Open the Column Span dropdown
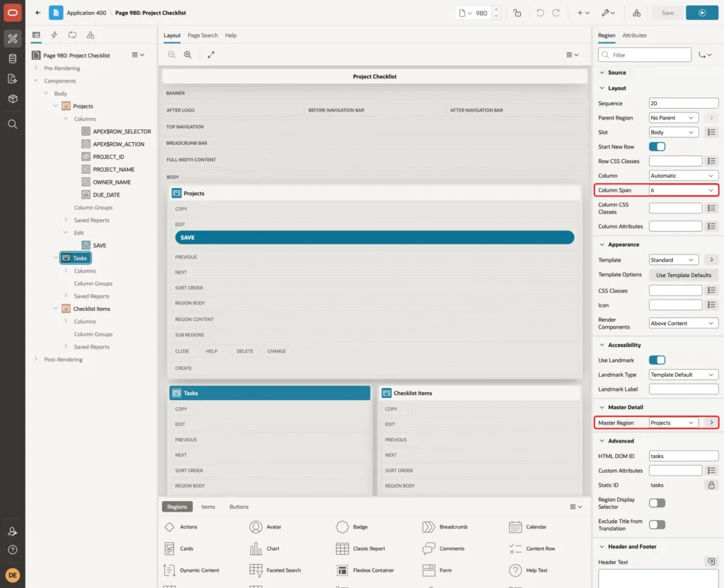 click(683, 190)
